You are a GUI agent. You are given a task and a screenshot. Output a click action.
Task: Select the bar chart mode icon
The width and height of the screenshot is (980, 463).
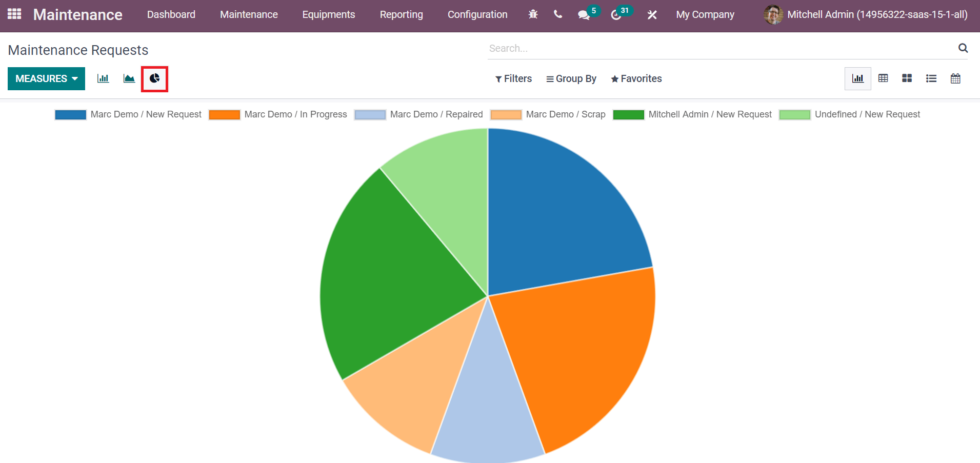[x=103, y=78]
